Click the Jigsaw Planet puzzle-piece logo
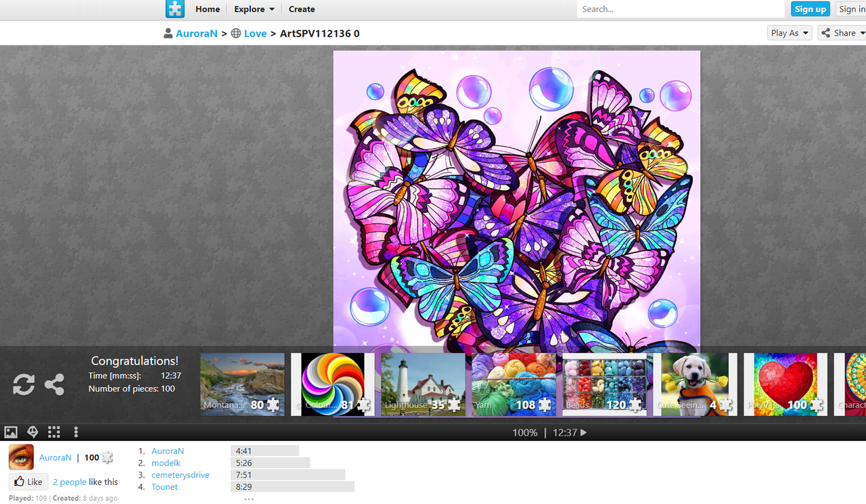The width and height of the screenshot is (866, 504). tap(175, 9)
